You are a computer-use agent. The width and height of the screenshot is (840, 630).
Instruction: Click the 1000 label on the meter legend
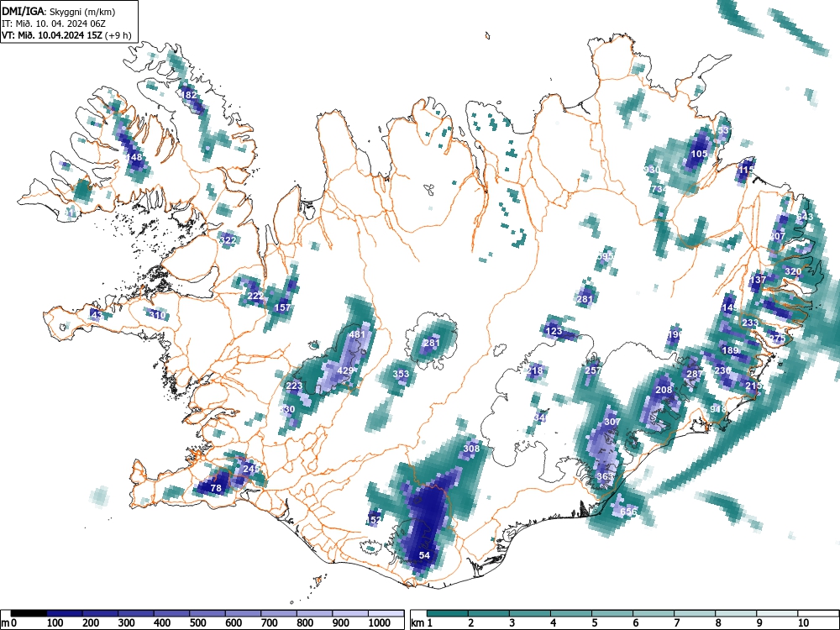point(380,623)
